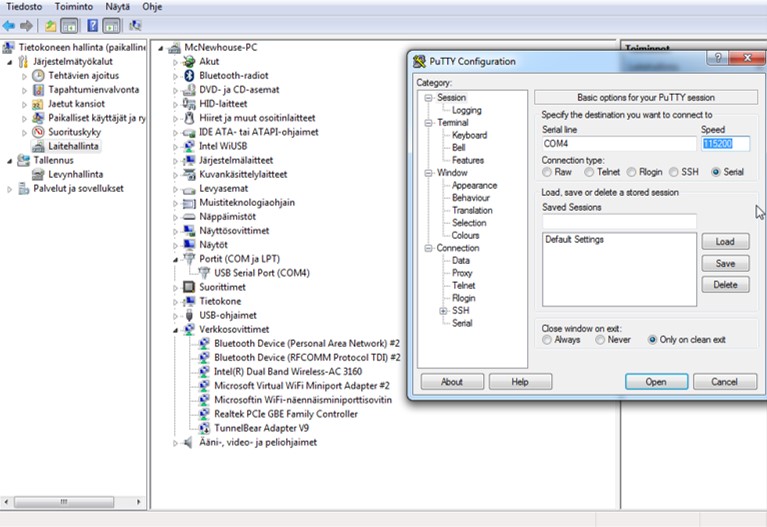Collapse the Verkkosovittimet node
Image resolution: width=767 pixels, height=527 pixels.
click(175, 331)
